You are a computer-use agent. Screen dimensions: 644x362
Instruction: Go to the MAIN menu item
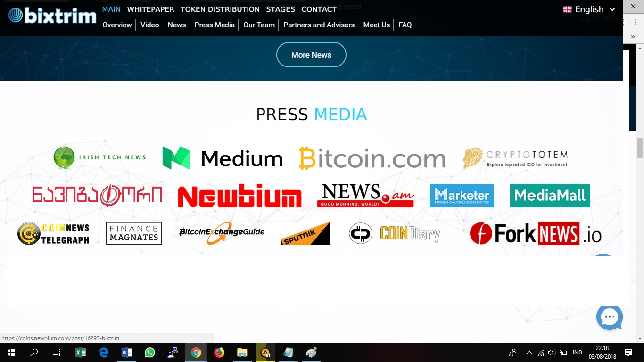pos(111,9)
